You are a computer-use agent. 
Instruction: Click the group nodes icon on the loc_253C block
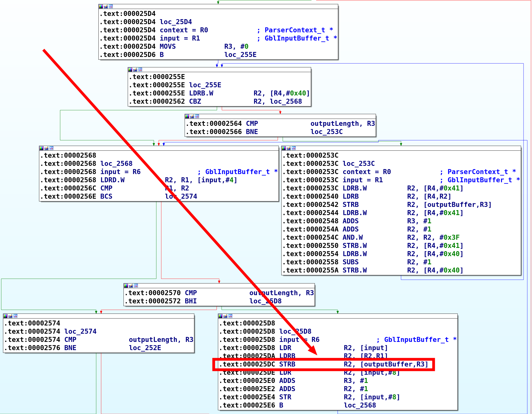pos(294,148)
